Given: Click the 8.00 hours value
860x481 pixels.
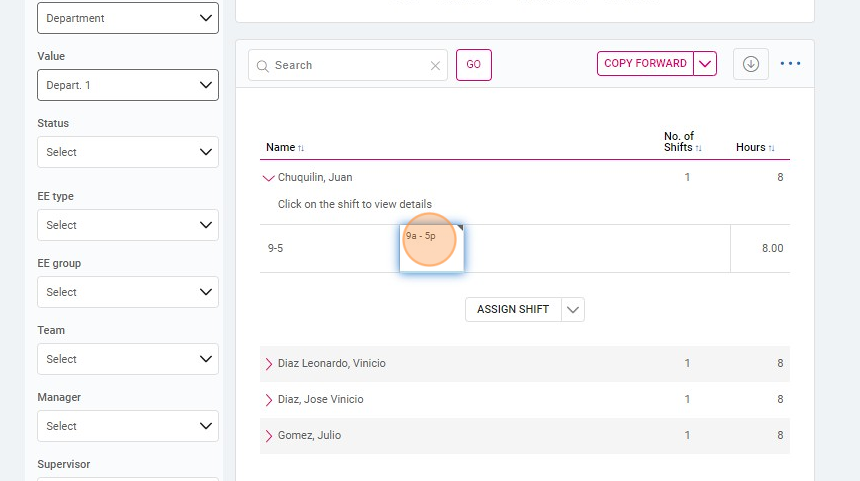Looking at the screenshot, I should [772, 248].
